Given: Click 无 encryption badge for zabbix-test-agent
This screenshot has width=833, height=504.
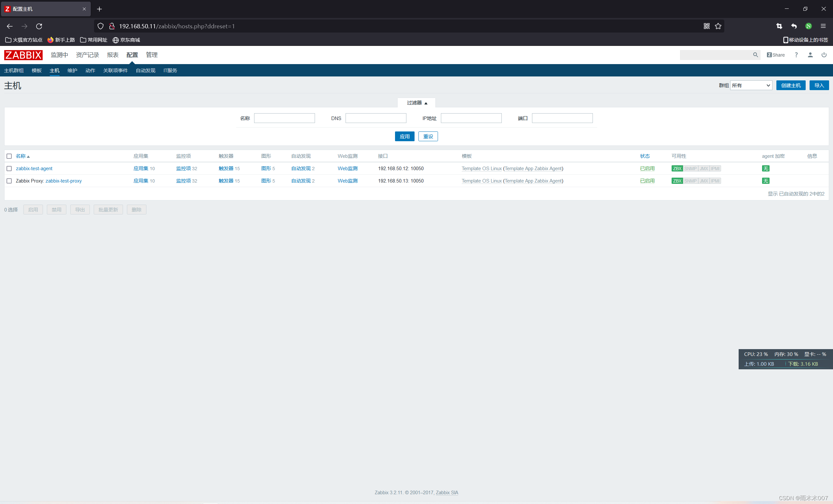Looking at the screenshot, I should tap(766, 168).
